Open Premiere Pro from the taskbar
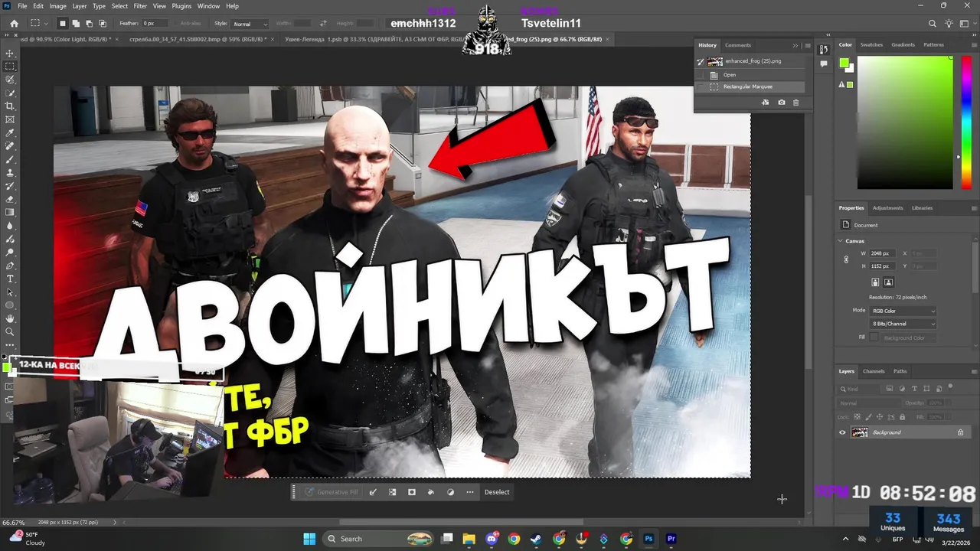Viewport: 980px width, 551px height. click(671, 539)
